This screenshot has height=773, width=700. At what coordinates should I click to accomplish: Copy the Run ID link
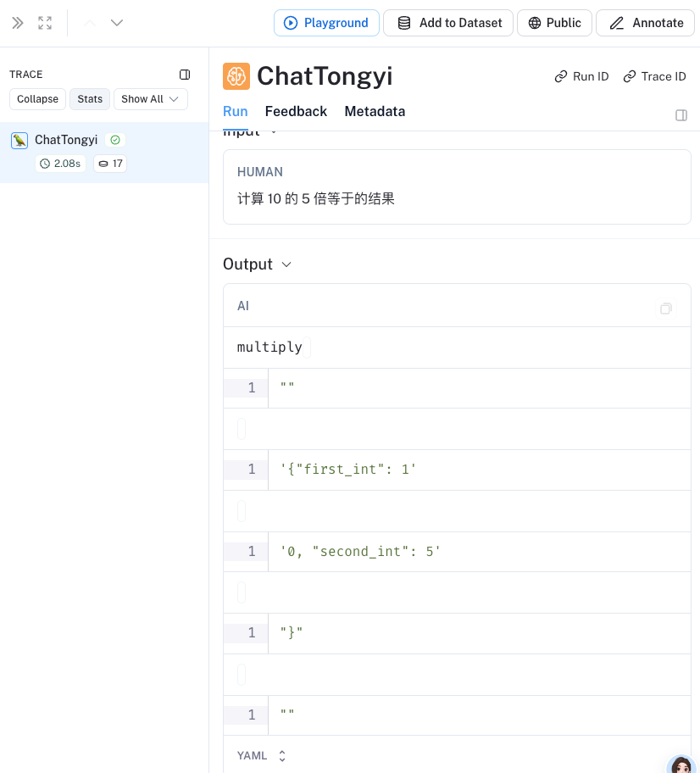pyautogui.click(x=581, y=76)
